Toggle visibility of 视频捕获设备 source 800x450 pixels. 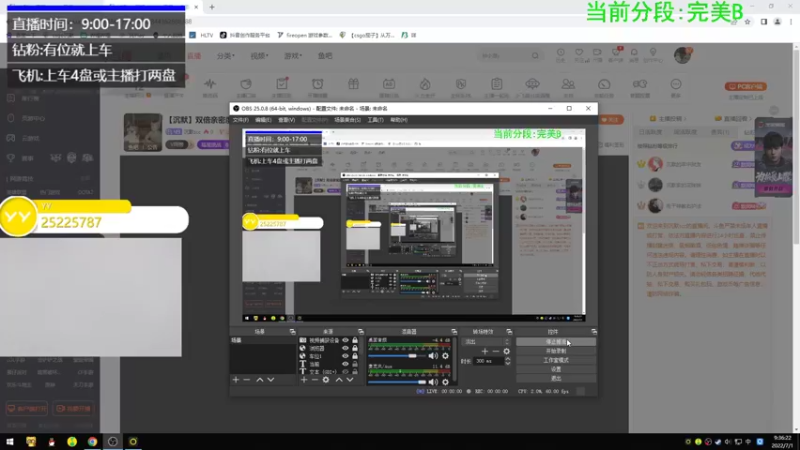(x=345, y=340)
